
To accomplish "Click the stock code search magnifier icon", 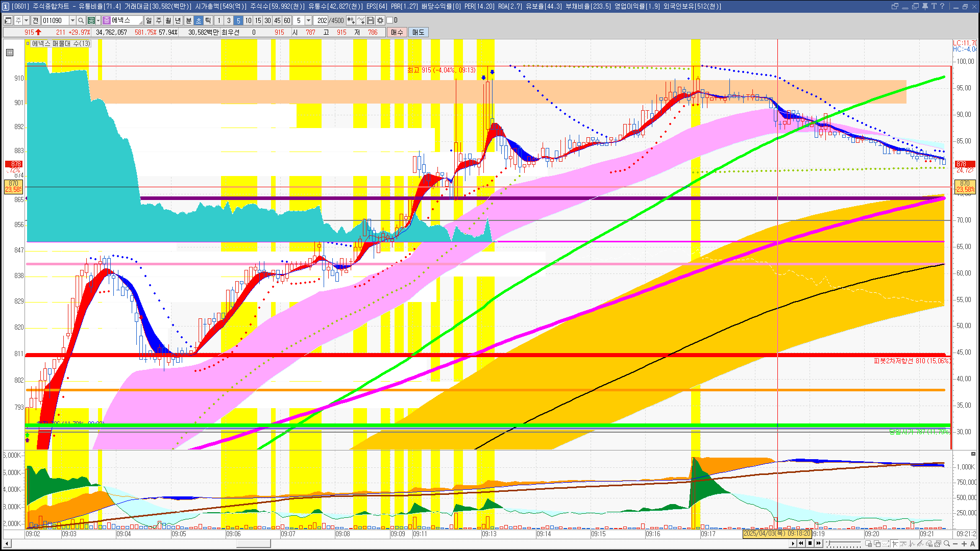I will (81, 20).
